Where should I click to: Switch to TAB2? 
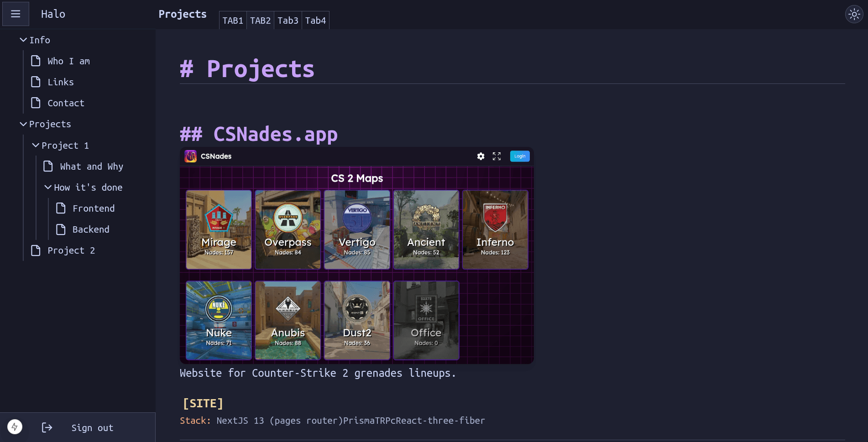261,21
